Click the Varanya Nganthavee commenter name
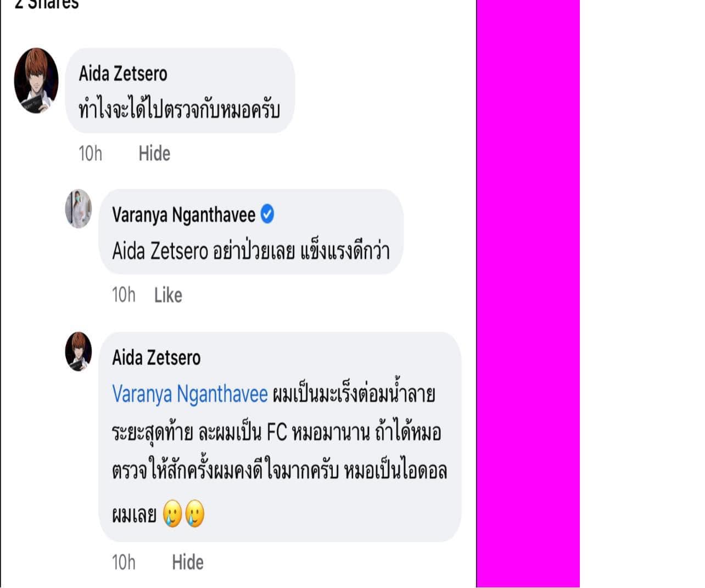 click(183, 215)
